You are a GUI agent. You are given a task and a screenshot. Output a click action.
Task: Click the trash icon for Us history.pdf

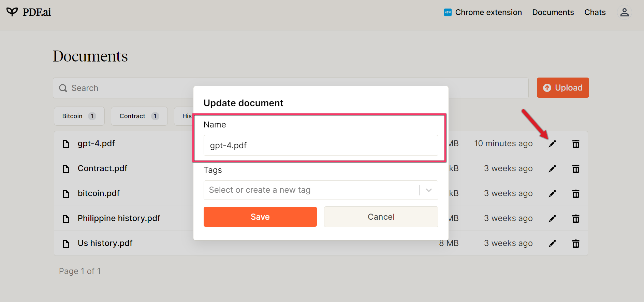point(576,244)
